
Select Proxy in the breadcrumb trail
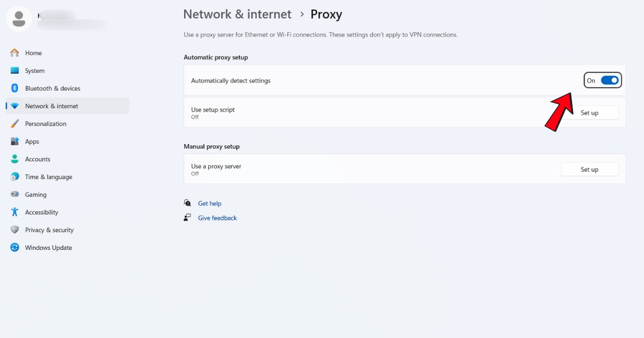click(x=326, y=14)
